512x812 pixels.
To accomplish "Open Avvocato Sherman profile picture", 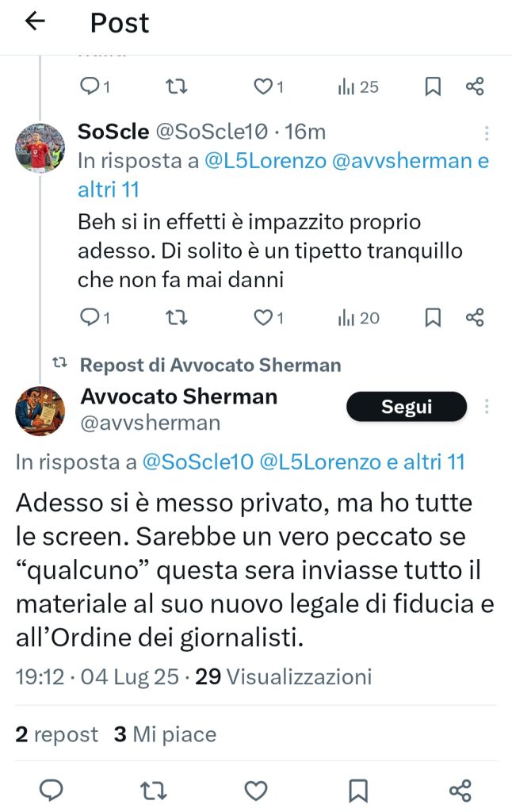I will pyautogui.click(x=40, y=412).
